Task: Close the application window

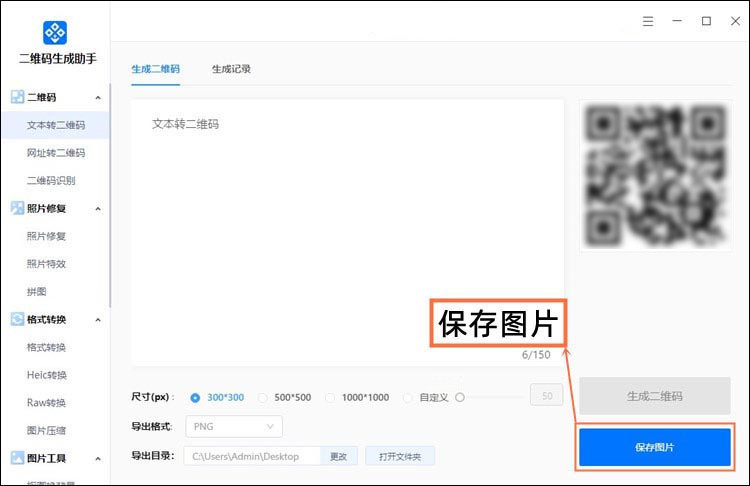Action: (735, 21)
